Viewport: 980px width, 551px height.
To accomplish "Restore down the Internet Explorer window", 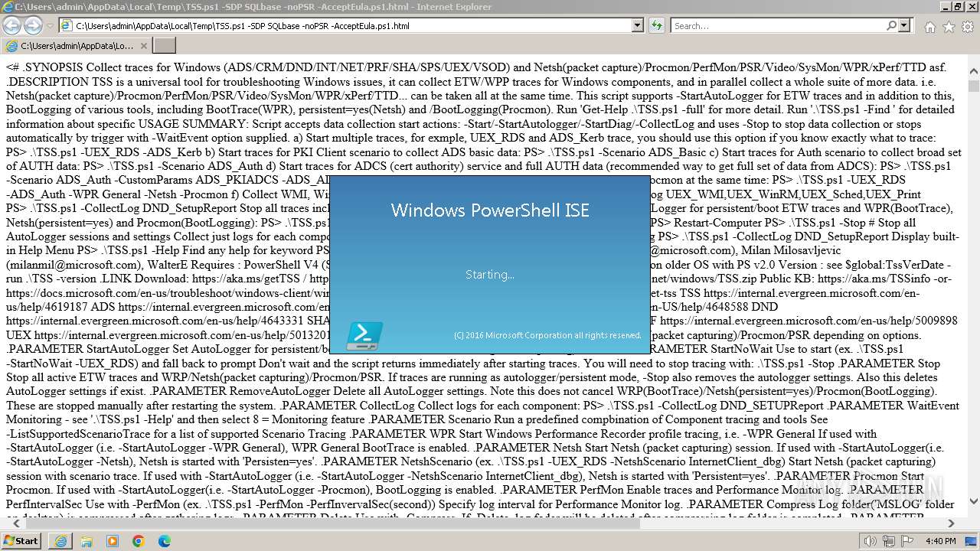I will pyautogui.click(x=958, y=7).
